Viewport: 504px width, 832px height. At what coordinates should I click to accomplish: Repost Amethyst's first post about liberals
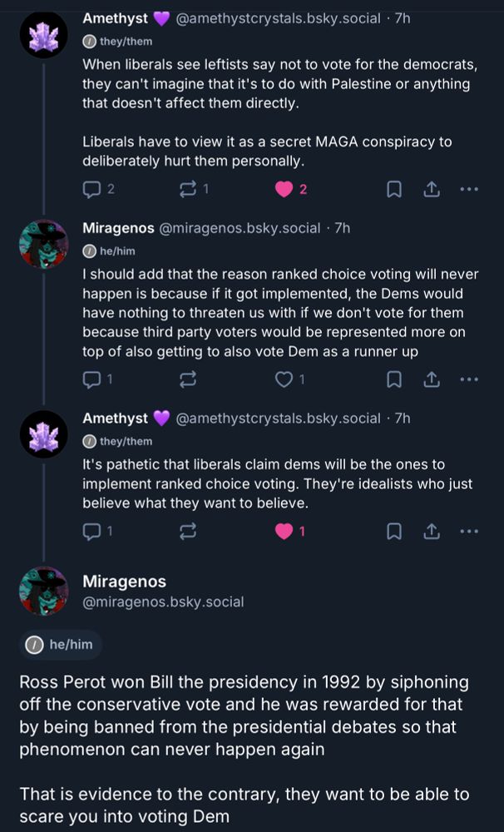pos(187,190)
